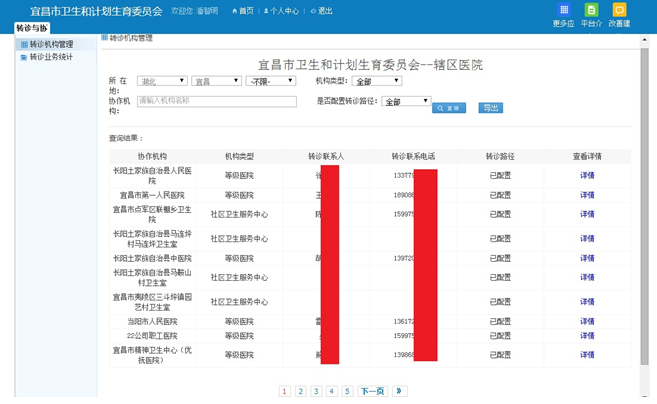Open 个人中心 from the header

coord(281,11)
